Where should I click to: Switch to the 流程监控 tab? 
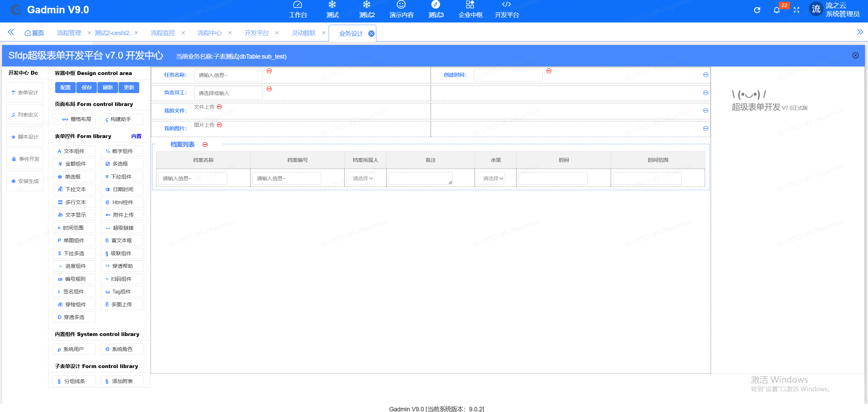163,33
